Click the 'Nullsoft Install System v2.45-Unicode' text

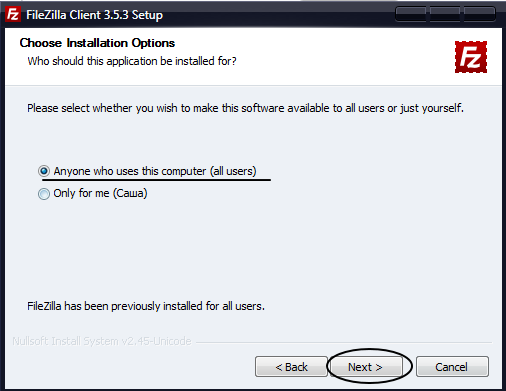point(102,341)
